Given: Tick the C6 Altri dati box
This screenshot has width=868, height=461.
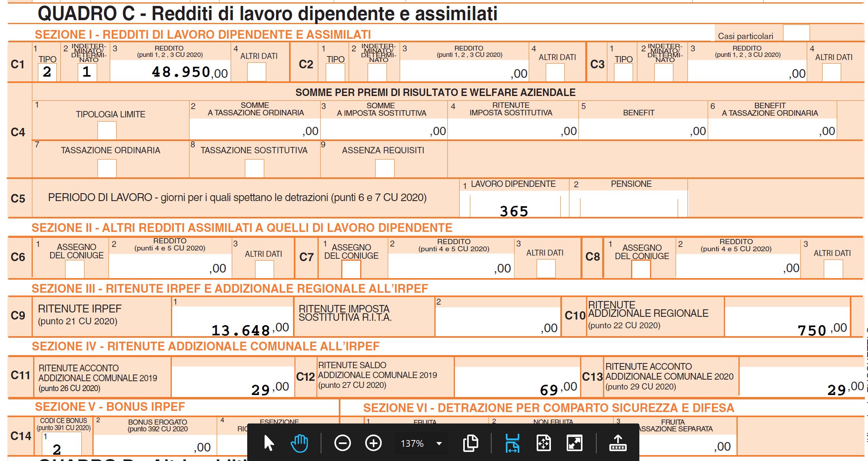Looking at the screenshot, I should coord(264,269).
